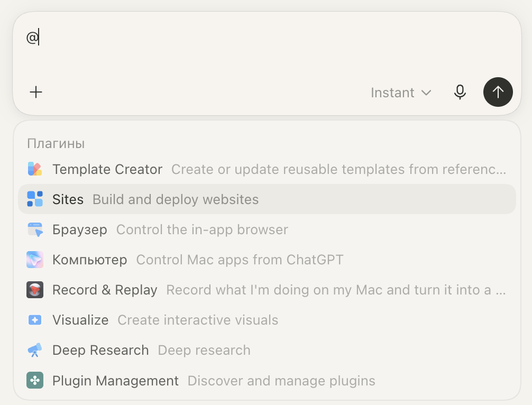Choose the Браузер plugin entry

[x=267, y=229]
